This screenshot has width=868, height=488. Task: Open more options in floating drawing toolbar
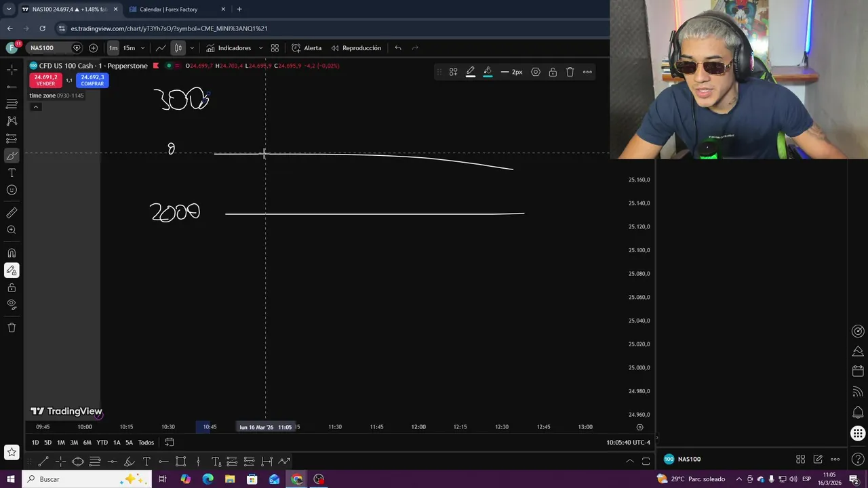[x=587, y=72]
